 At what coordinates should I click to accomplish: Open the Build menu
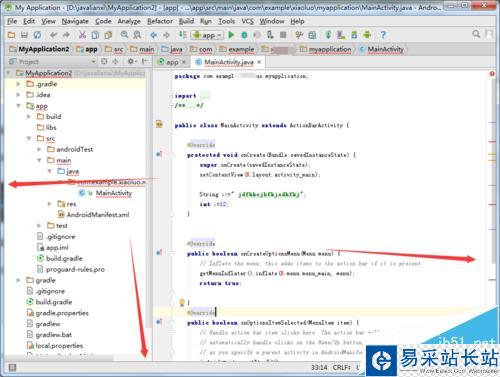coord(186,21)
